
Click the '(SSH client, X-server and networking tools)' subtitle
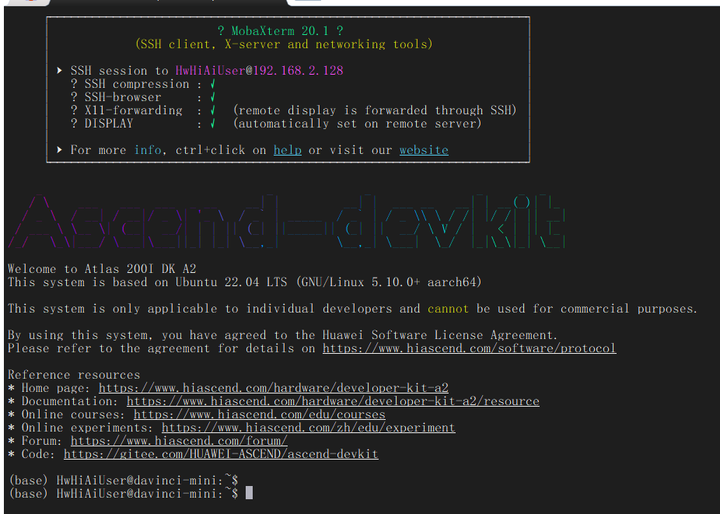point(284,44)
